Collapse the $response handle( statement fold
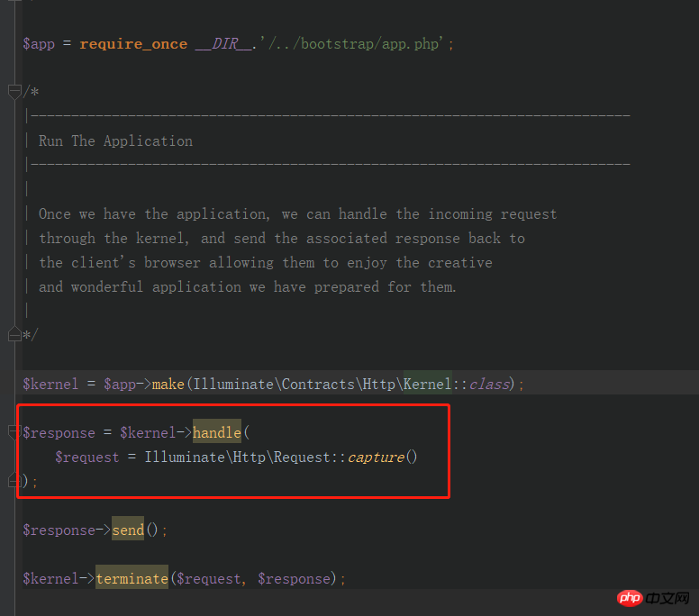This screenshot has height=616, width=699. click(x=14, y=432)
